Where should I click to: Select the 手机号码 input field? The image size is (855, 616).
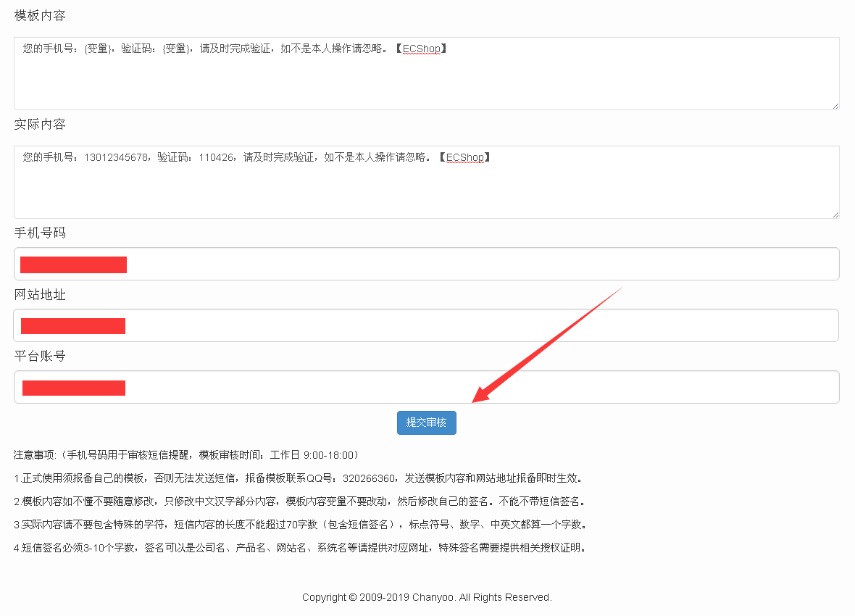(478, 264)
